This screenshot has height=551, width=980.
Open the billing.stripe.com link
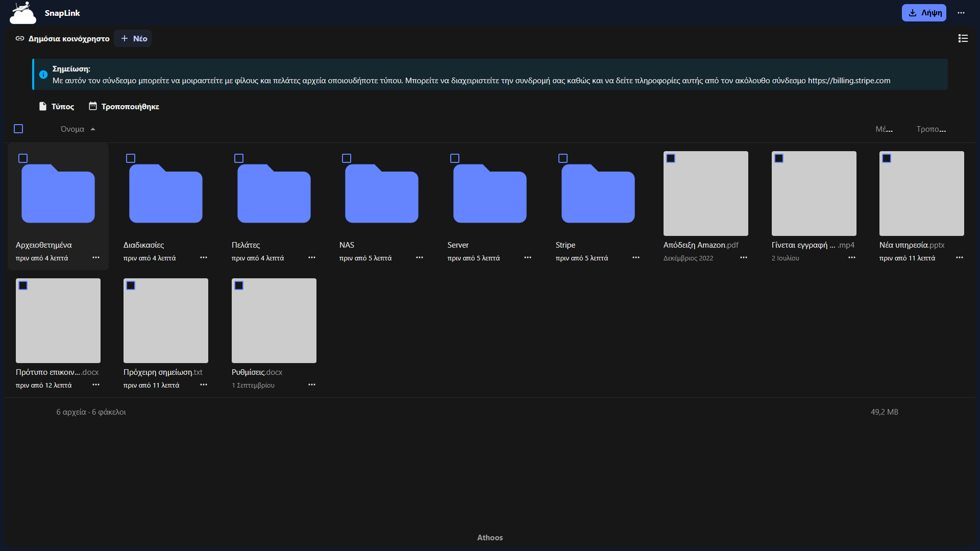click(849, 80)
